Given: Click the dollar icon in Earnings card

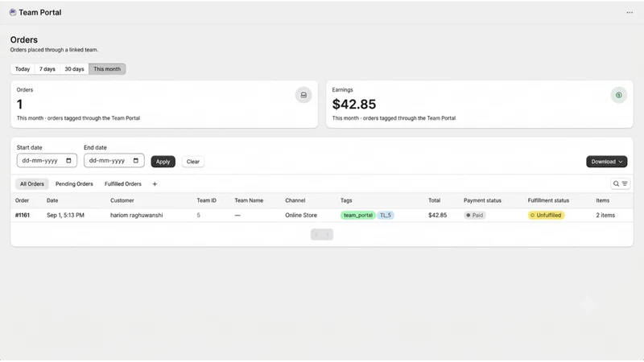Looking at the screenshot, I should (619, 95).
